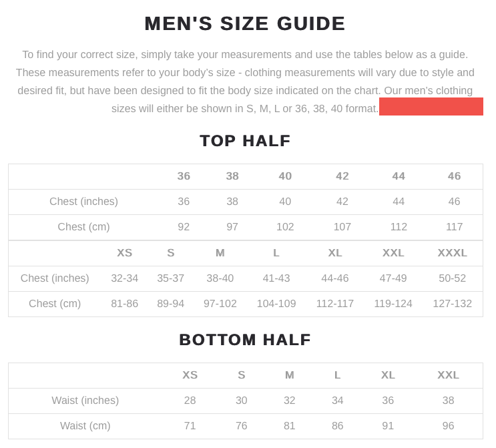Click the Men's Size Guide heading
The width and height of the screenshot is (496, 448).
pyautogui.click(x=244, y=23)
